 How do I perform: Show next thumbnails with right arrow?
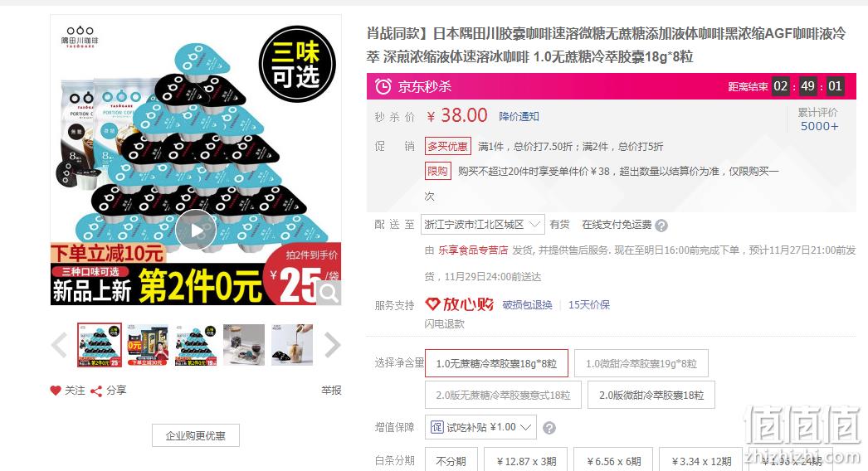click(332, 345)
